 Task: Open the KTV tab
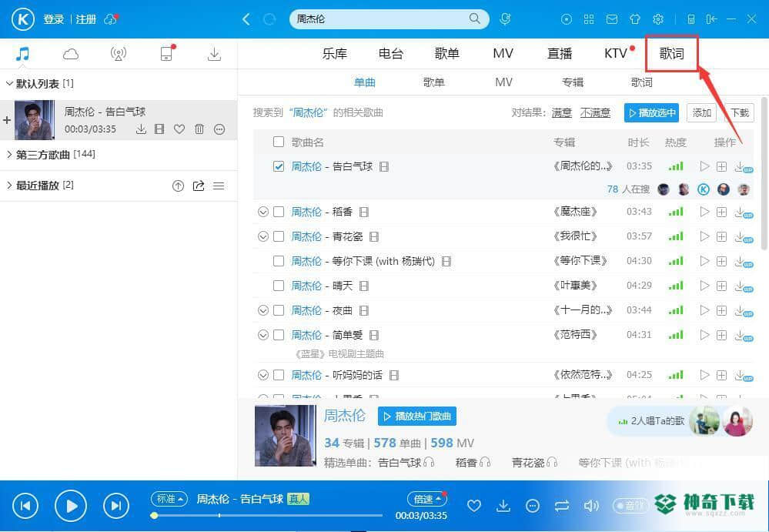coord(616,53)
